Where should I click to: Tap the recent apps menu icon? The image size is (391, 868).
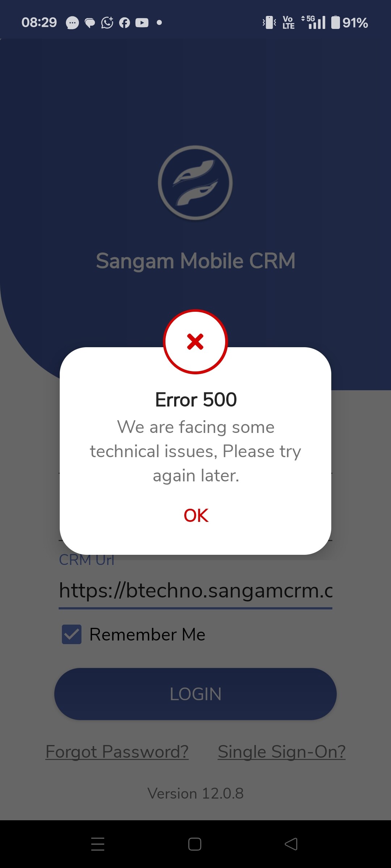(x=98, y=844)
